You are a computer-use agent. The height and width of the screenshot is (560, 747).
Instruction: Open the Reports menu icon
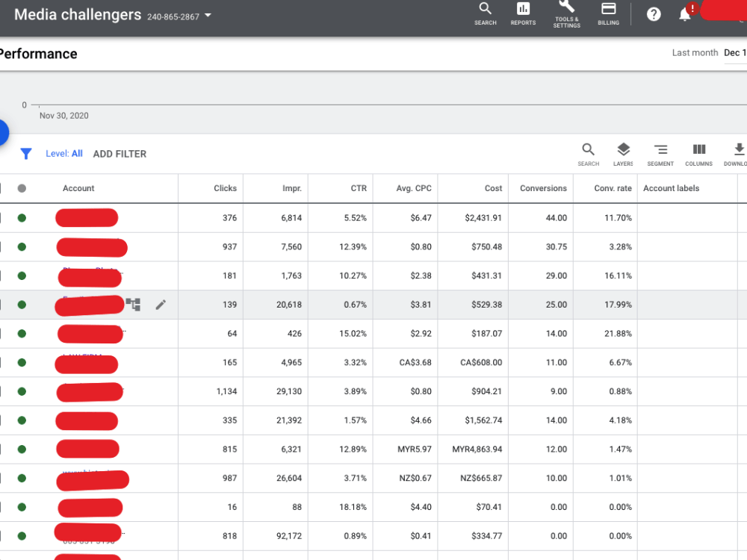tap(523, 13)
